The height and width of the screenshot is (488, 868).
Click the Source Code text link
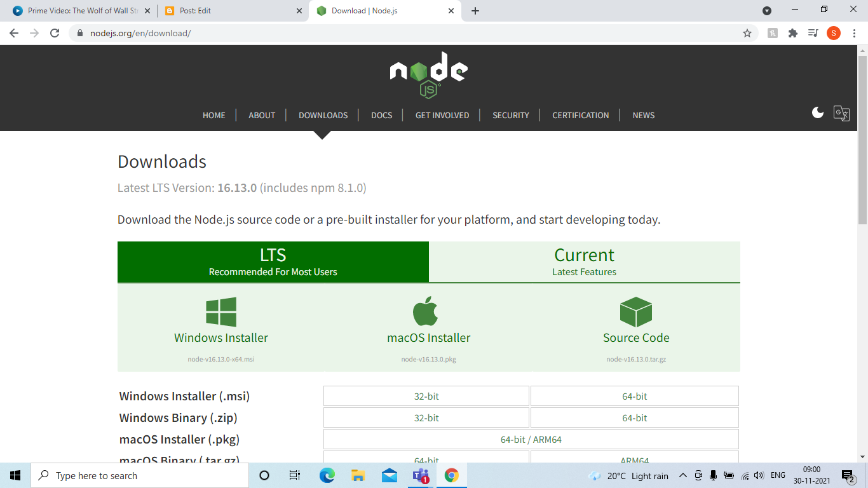tap(636, 338)
